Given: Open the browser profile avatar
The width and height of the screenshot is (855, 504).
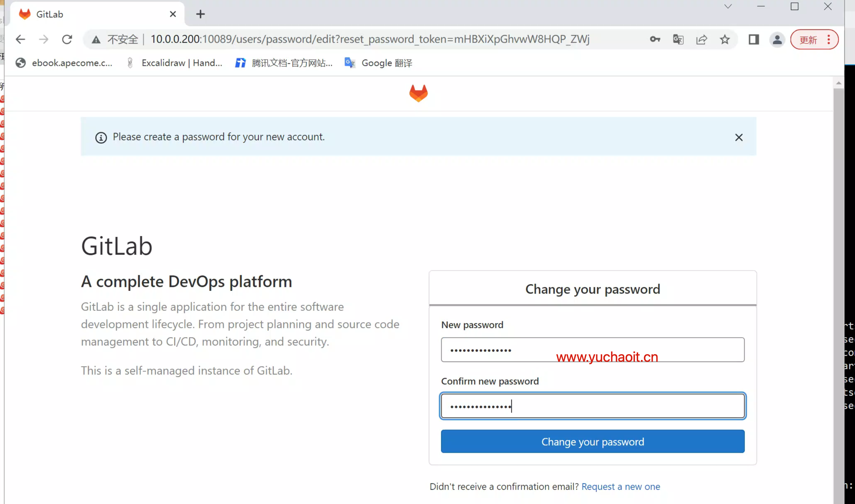Looking at the screenshot, I should [777, 39].
